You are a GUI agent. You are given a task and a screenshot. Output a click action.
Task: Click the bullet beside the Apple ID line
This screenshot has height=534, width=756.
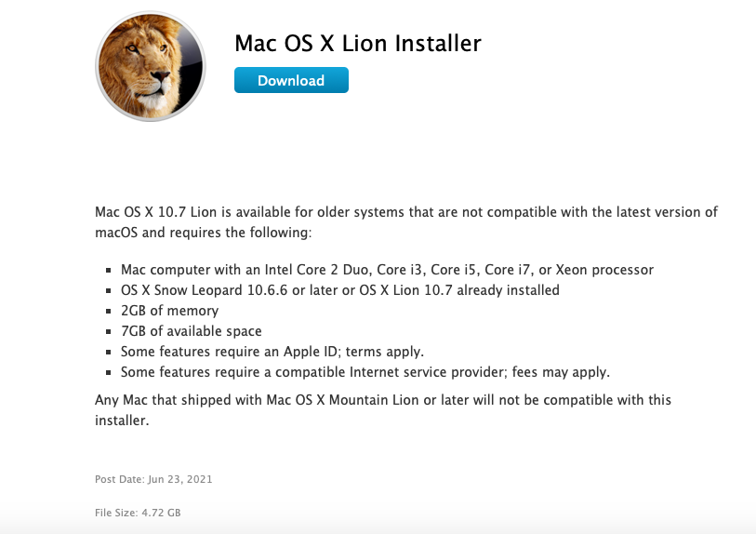[x=109, y=353]
